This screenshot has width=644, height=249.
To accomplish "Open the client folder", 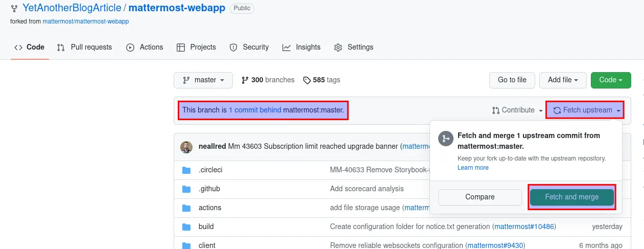I will (207, 245).
